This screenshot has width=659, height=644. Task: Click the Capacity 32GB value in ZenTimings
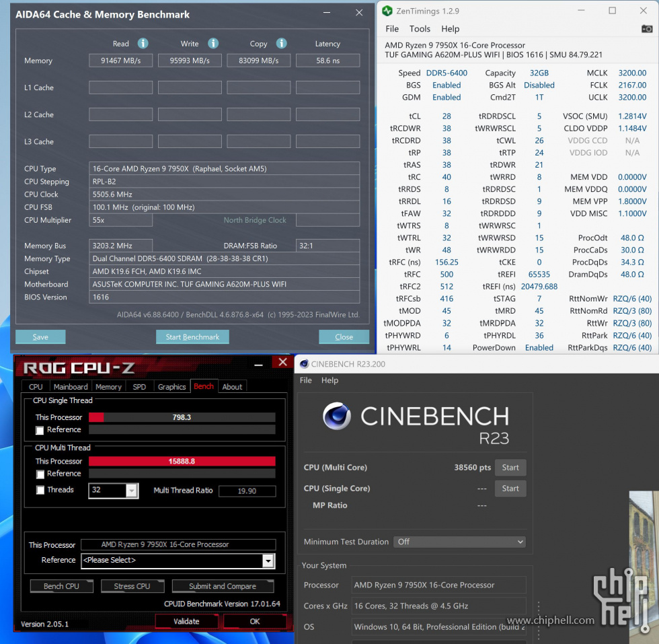[x=539, y=73]
